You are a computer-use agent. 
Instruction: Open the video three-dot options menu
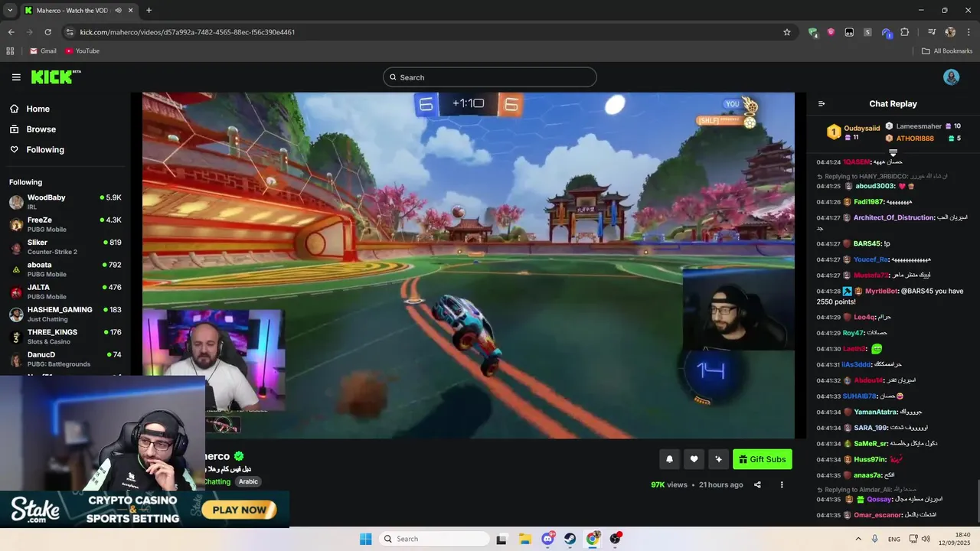[782, 484]
